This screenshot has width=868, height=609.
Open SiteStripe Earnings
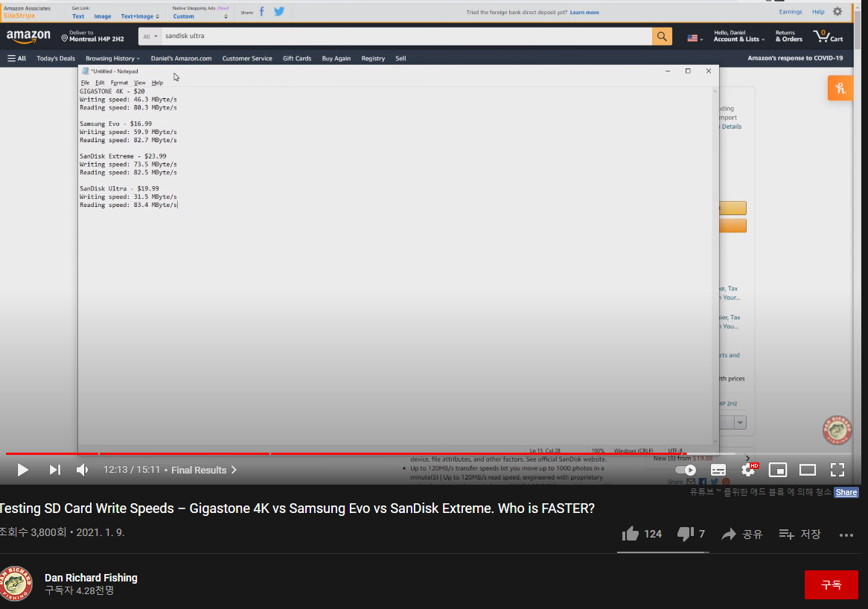click(x=790, y=12)
